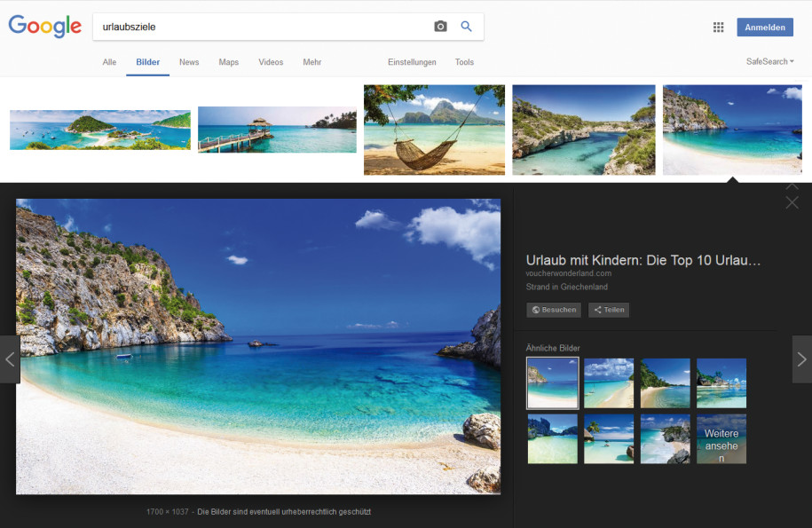Click the large preview image of the beach
The height and width of the screenshot is (528, 812).
pos(258,346)
